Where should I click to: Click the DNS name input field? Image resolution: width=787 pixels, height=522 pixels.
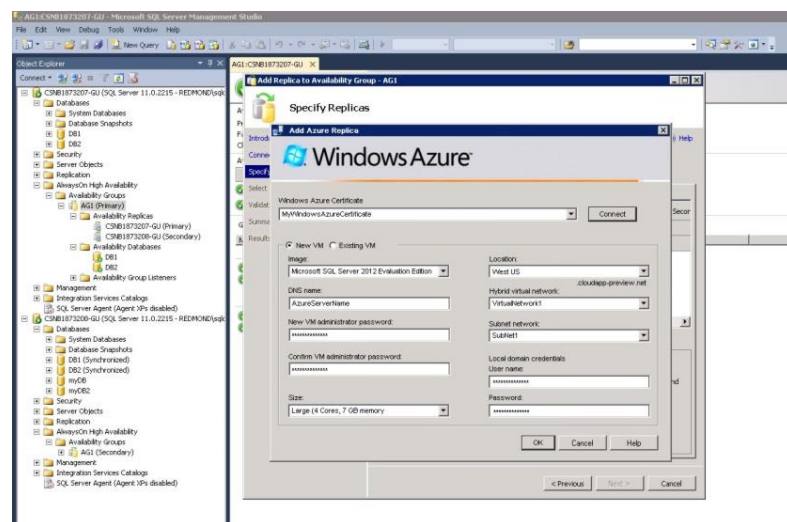(x=369, y=304)
